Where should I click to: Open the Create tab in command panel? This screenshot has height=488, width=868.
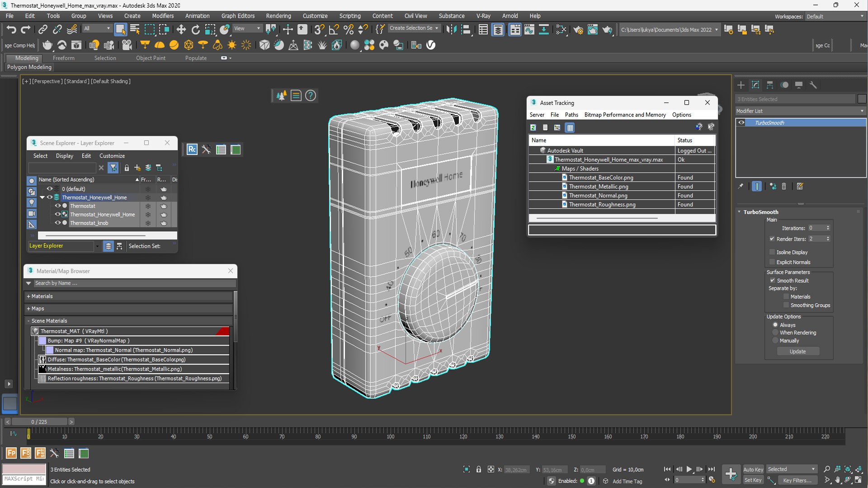pos(741,85)
